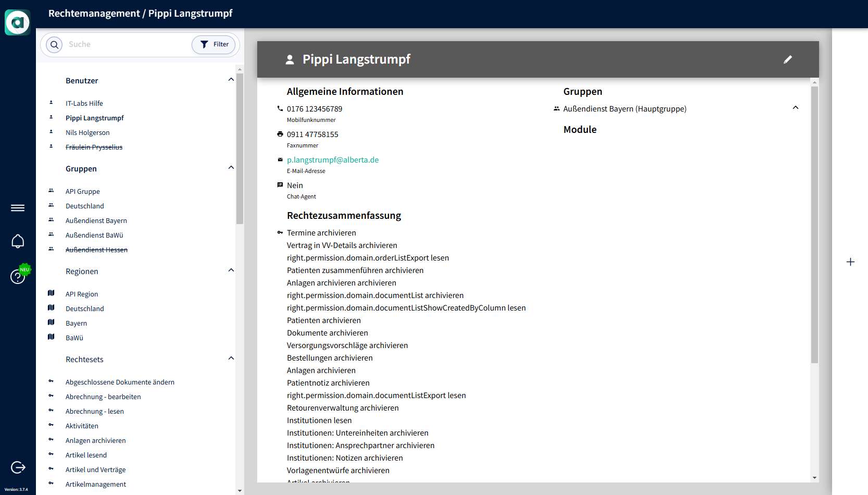
Task: Click the Alberta logo icon
Action: coord(18,22)
